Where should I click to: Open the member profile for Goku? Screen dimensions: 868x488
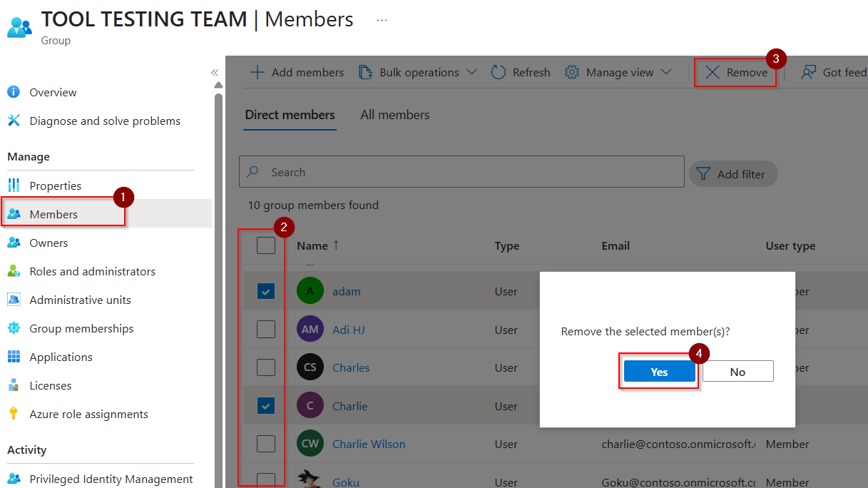click(345, 482)
